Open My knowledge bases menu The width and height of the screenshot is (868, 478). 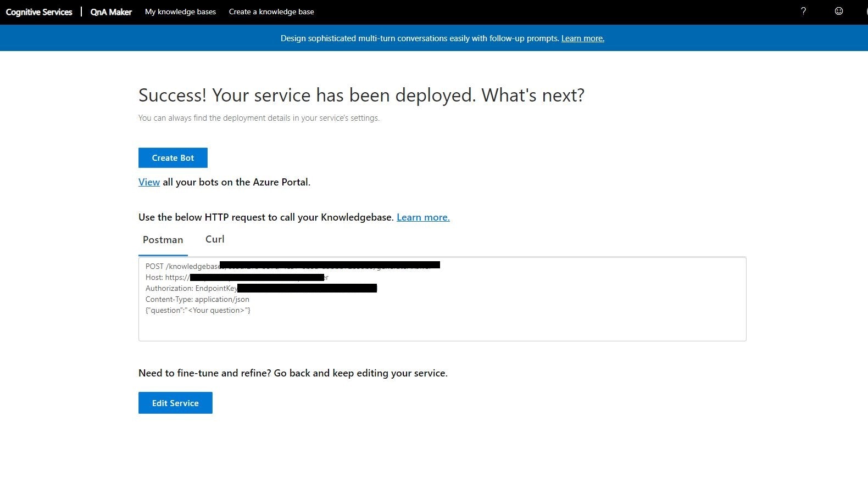180,12
